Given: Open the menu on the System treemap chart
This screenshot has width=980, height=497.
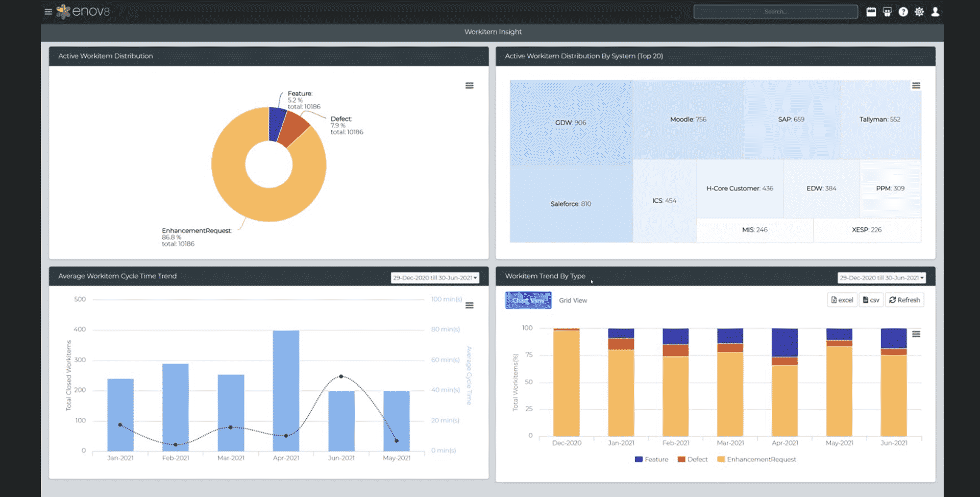Looking at the screenshot, I should pos(917,85).
